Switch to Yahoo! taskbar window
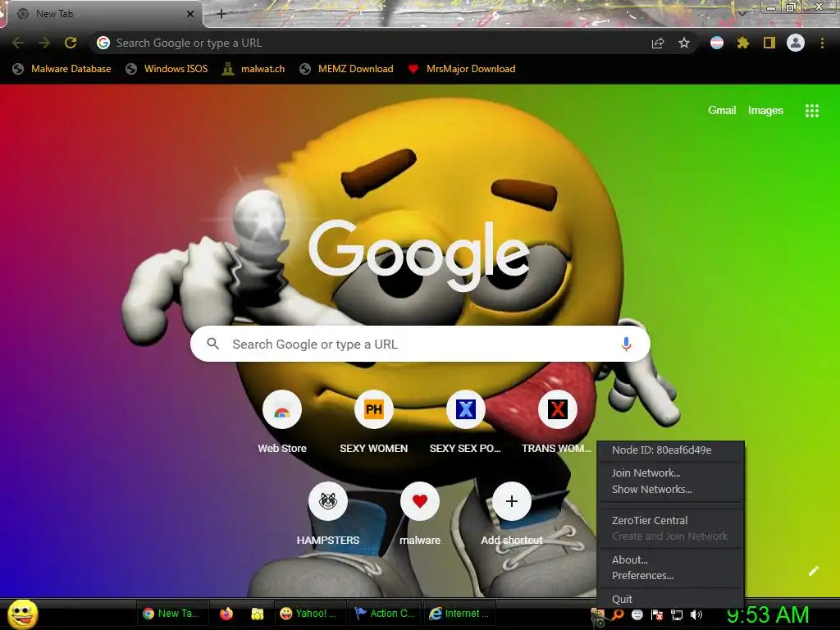Screen dimensions: 840x630 [309, 614]
